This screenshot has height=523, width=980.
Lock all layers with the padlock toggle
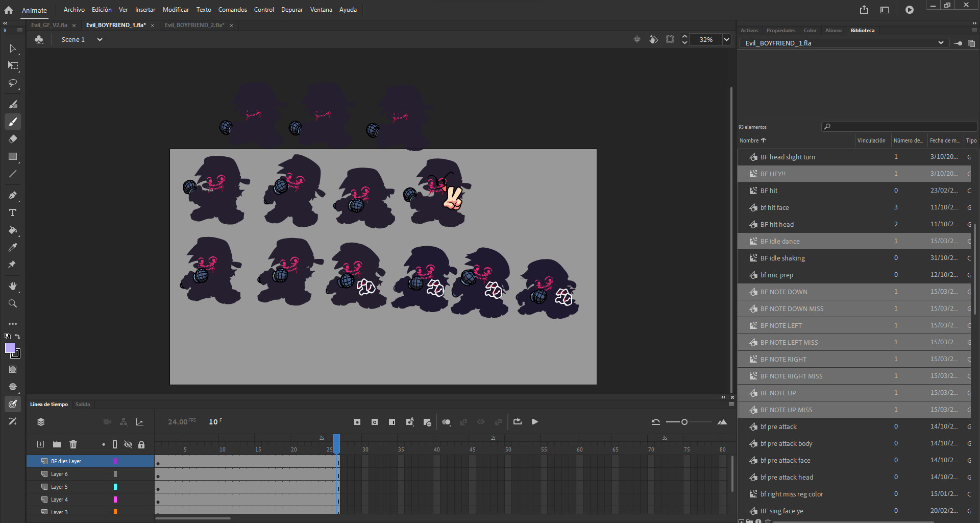(141, 444)
